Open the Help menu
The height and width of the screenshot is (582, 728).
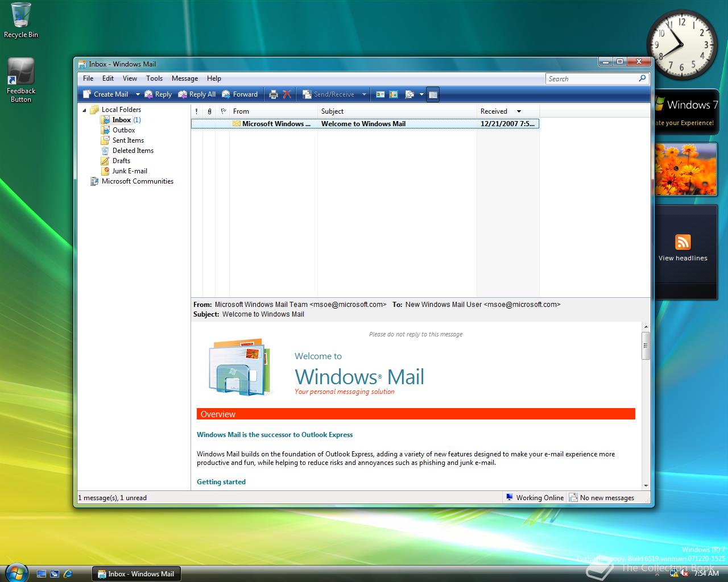coord(214,78)
